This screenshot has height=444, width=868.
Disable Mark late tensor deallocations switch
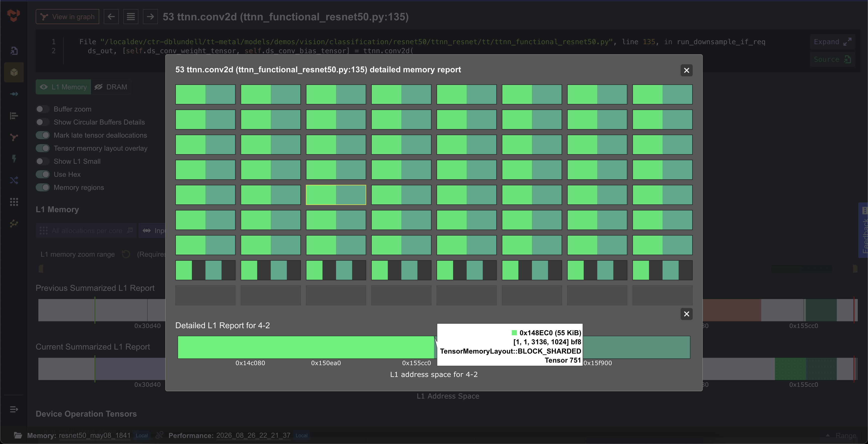[x=43, y=135]
